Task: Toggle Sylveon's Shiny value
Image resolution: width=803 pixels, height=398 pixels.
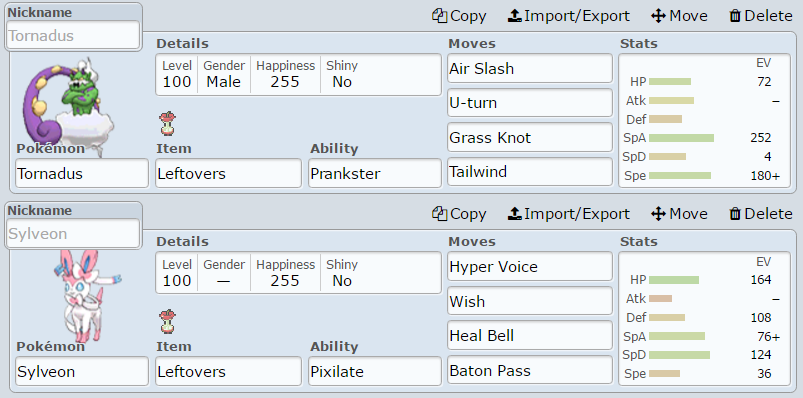Action: (342, 273)
